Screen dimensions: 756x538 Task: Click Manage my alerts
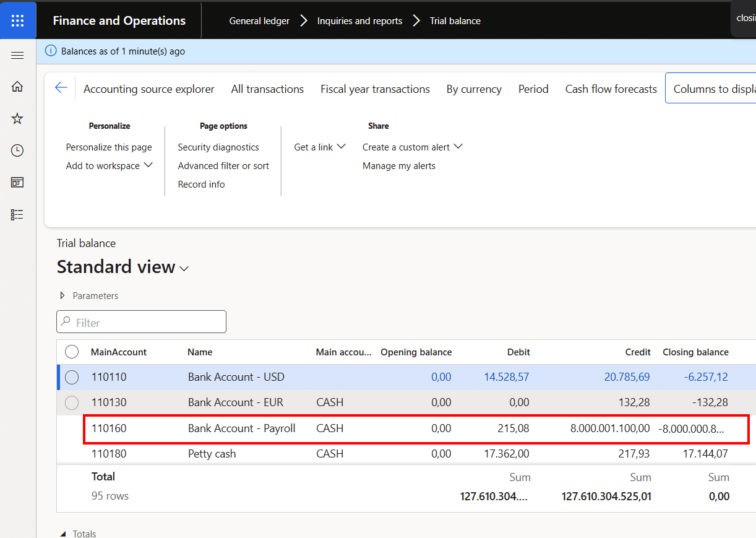click(x=399, y=165)
